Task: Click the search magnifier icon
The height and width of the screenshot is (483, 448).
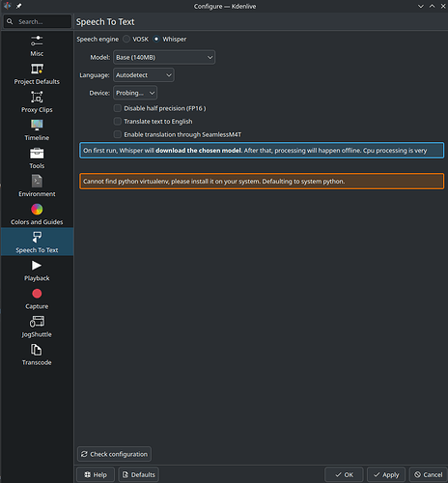Action: pyautogui.click(x=10, y=21)
